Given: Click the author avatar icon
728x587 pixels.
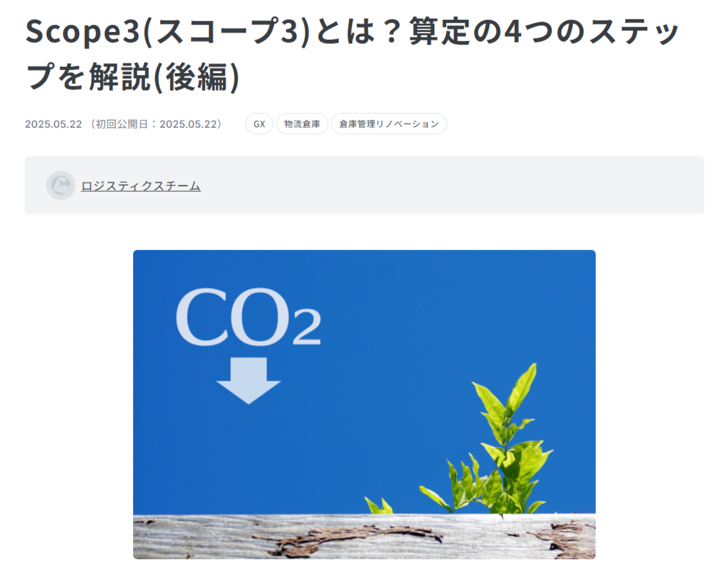Looking at the screenshot, I should (61, 185).
